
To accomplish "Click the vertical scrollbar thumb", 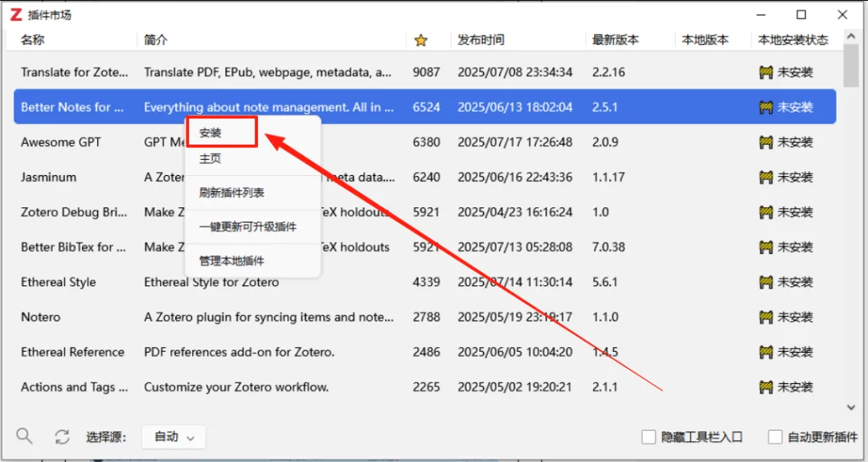I will (x=851, y=65).
